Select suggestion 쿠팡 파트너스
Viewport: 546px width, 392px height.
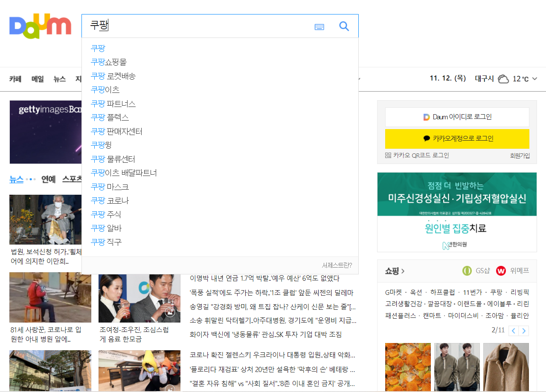coord(113,104)
